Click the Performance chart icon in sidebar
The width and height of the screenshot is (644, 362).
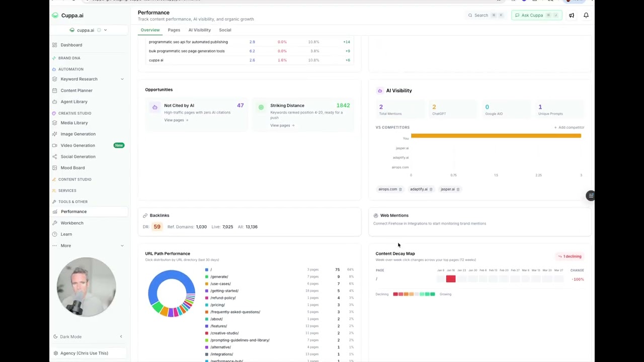coord(55,212)
